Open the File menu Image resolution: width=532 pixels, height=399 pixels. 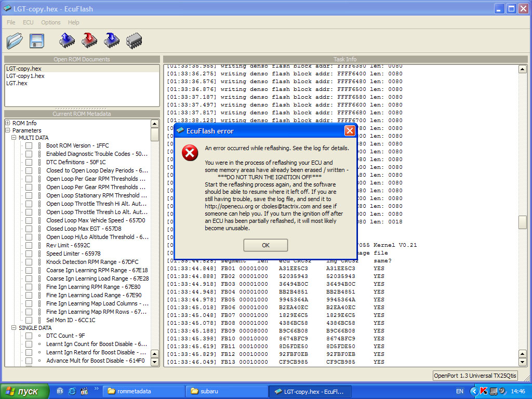click(11, 22)
